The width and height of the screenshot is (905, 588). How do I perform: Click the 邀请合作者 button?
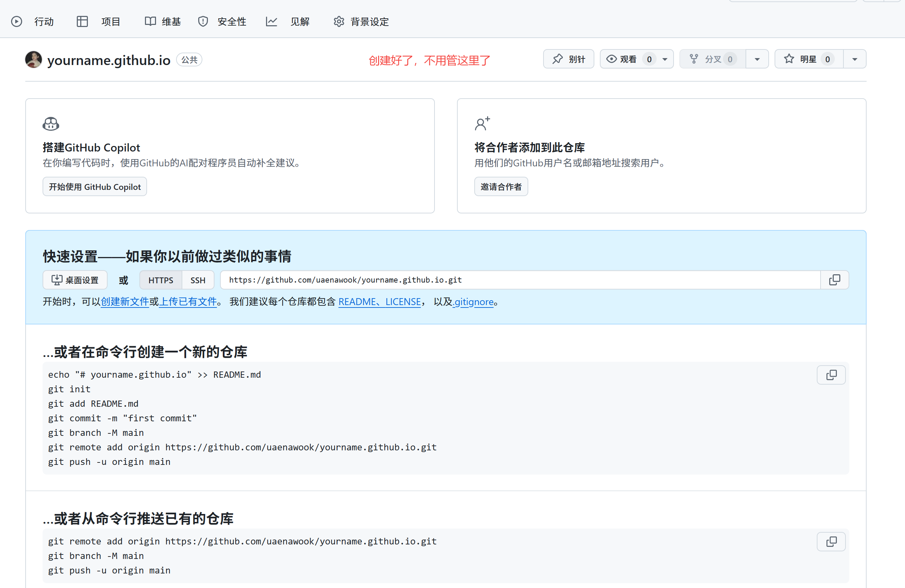coord(501,187)
